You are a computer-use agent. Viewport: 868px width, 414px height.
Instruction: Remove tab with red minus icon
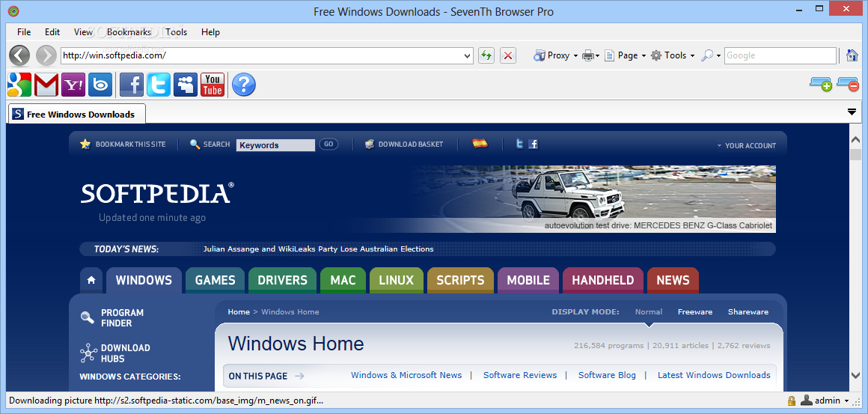click(x=848, y=84)
